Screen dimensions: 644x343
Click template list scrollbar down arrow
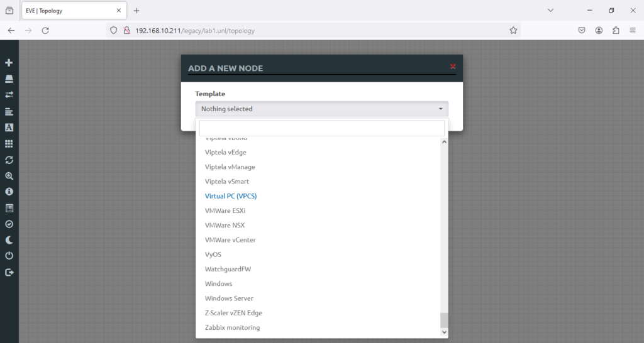444,332
